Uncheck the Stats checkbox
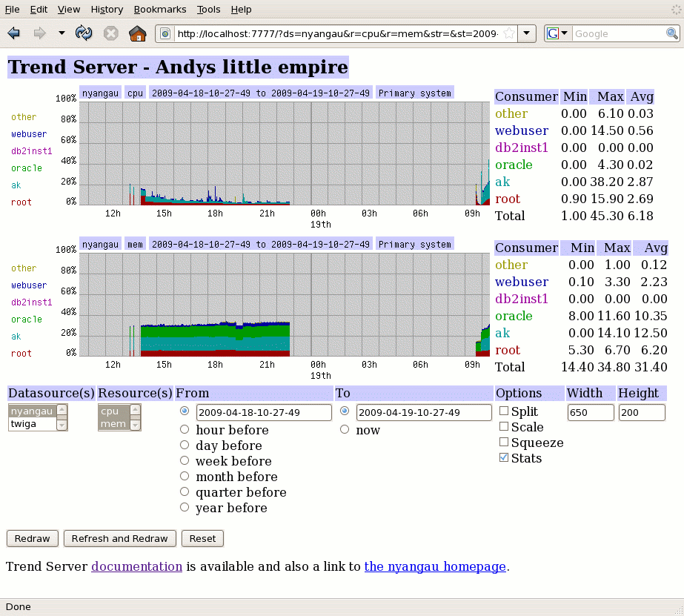 [504, 458]
